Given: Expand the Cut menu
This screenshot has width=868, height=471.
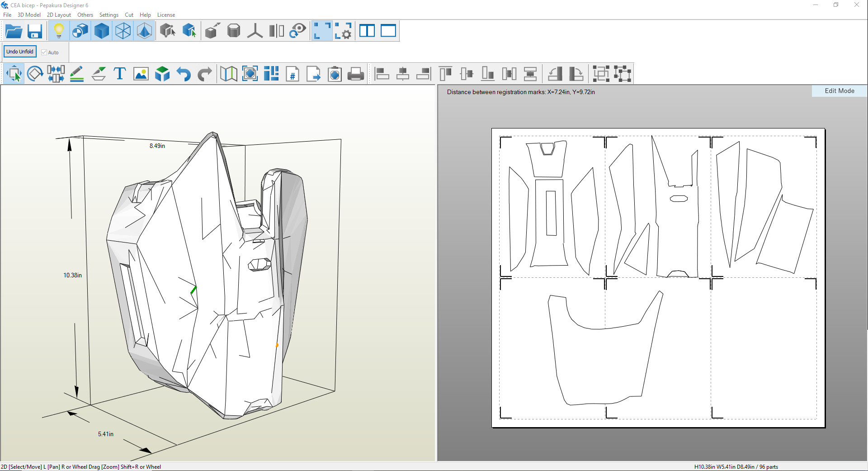Looking at the screenshot, I should click(x=129, y=15).
